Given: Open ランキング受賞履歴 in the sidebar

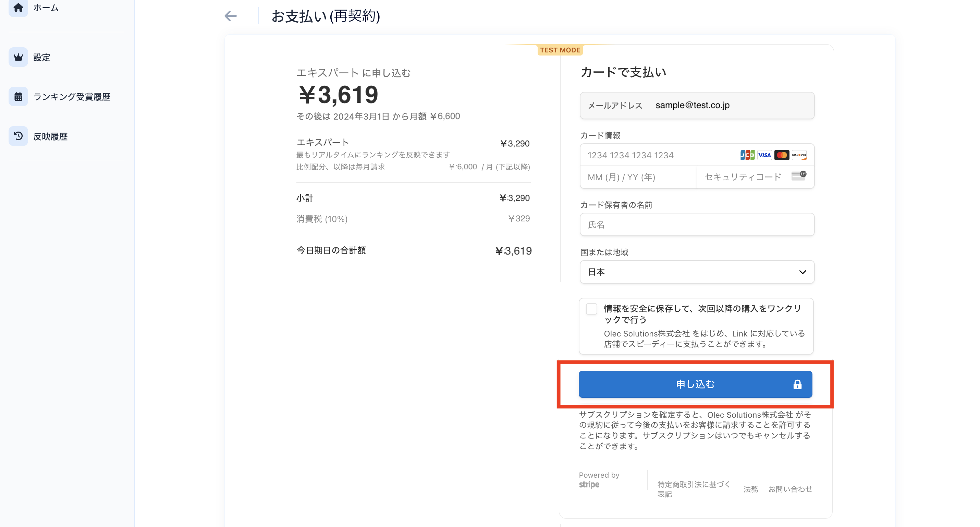Looking at the screenshot, I should (72, 97).
